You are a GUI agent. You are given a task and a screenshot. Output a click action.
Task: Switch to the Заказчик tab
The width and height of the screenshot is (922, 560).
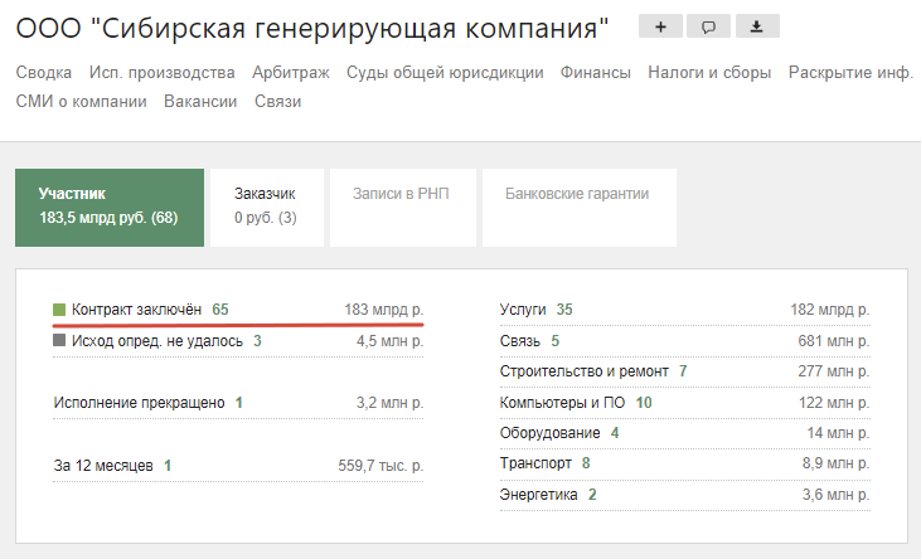(x=266, y=206)
